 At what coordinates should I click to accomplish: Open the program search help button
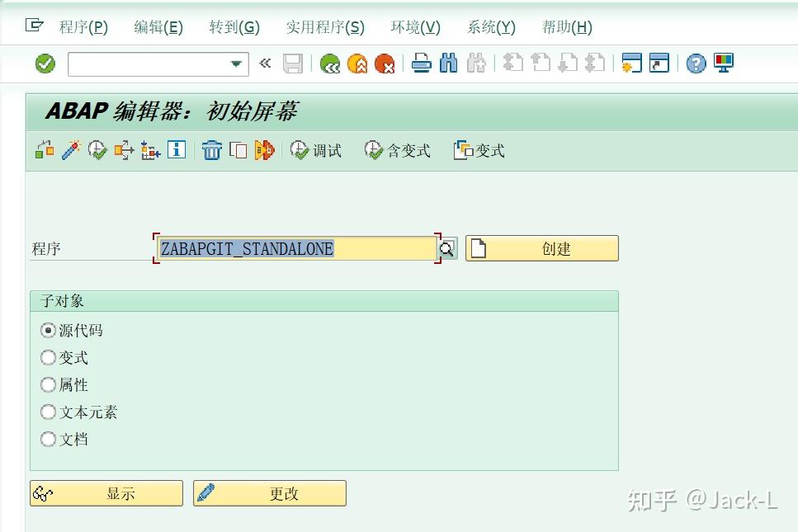pyautogui.click(x=447, y=249)
